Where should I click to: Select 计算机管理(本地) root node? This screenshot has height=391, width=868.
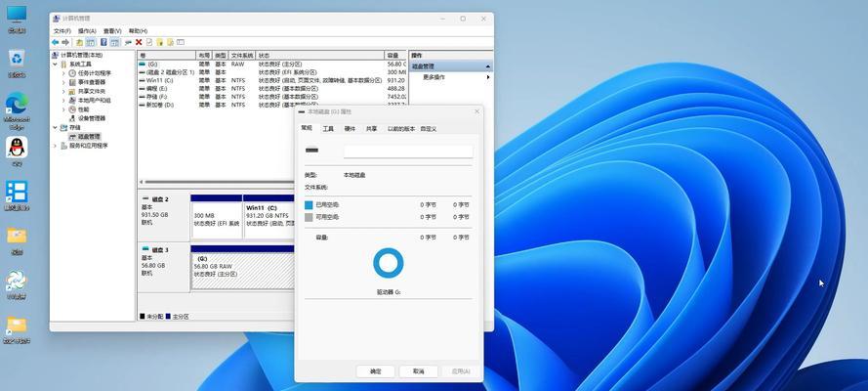81,55
